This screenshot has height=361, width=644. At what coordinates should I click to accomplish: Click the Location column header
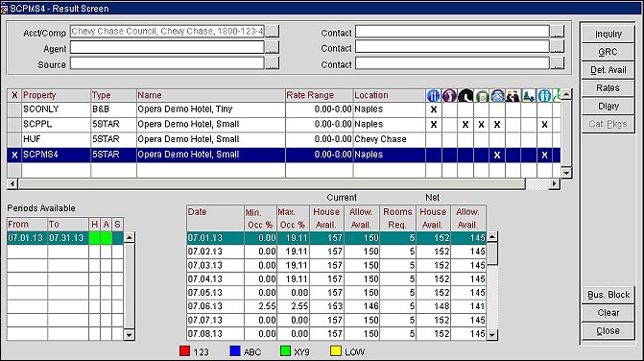(x=389, y=95)
